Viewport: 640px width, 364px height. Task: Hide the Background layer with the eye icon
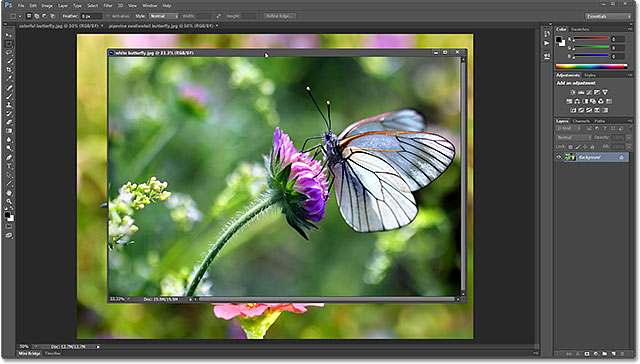[559, 157]
